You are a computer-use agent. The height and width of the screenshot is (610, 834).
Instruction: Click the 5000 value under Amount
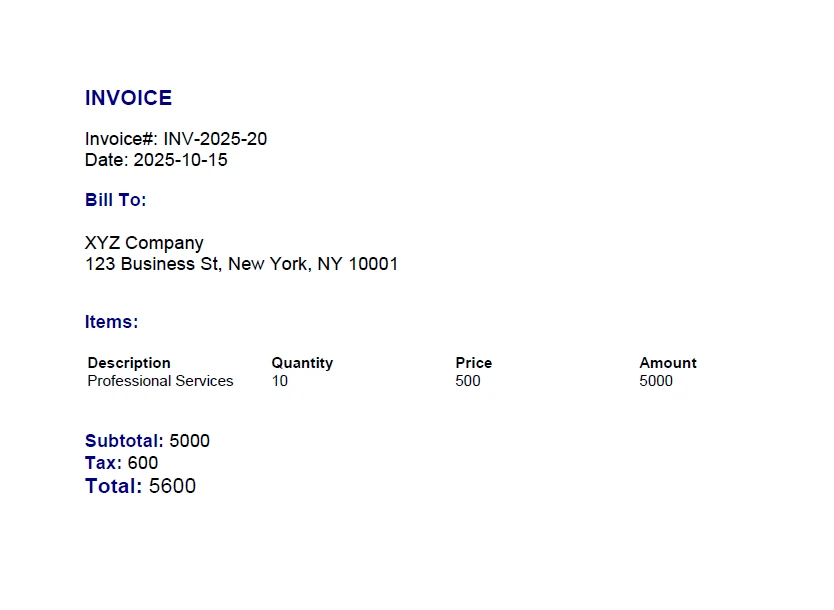coord(656,381)
